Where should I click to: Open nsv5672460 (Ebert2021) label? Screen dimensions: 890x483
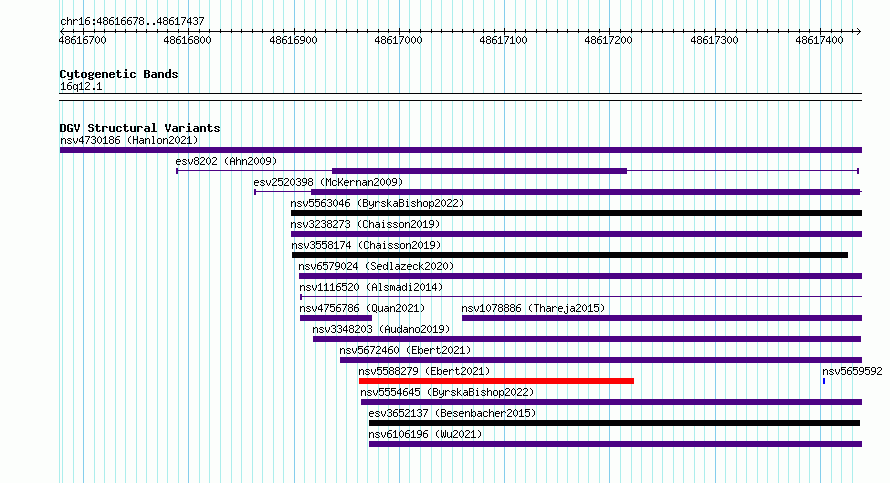pos(405,350)
